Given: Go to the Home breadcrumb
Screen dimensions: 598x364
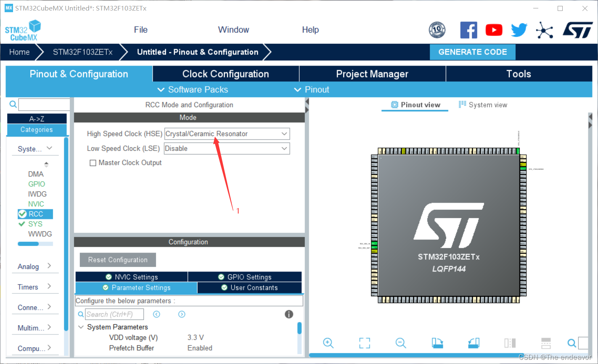Looking at the screenshot, I should coord(19,52).
